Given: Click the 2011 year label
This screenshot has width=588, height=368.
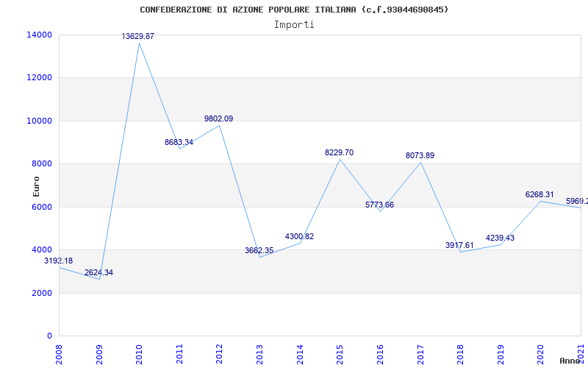Looking at the screenshot, I should click(x=179, y=354).
